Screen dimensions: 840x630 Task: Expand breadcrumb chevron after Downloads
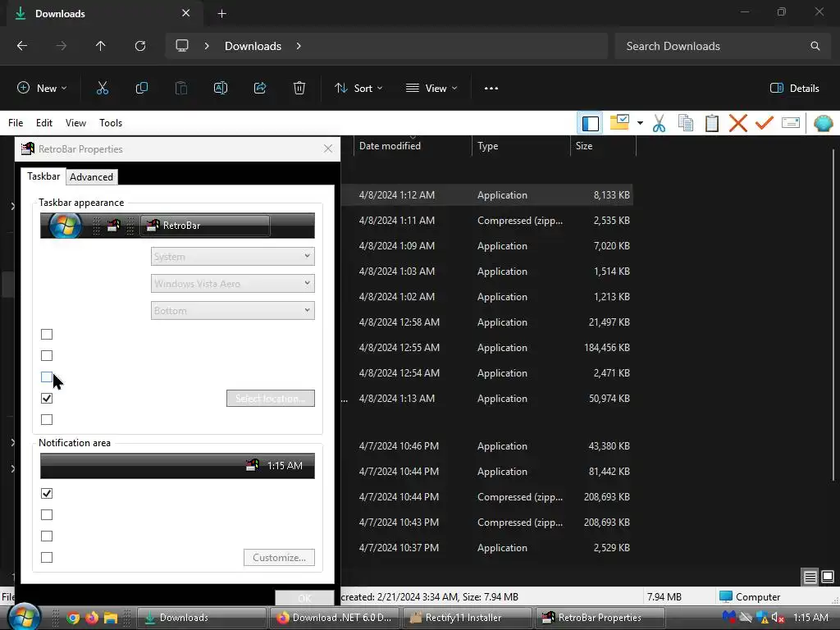coord(299,46)
